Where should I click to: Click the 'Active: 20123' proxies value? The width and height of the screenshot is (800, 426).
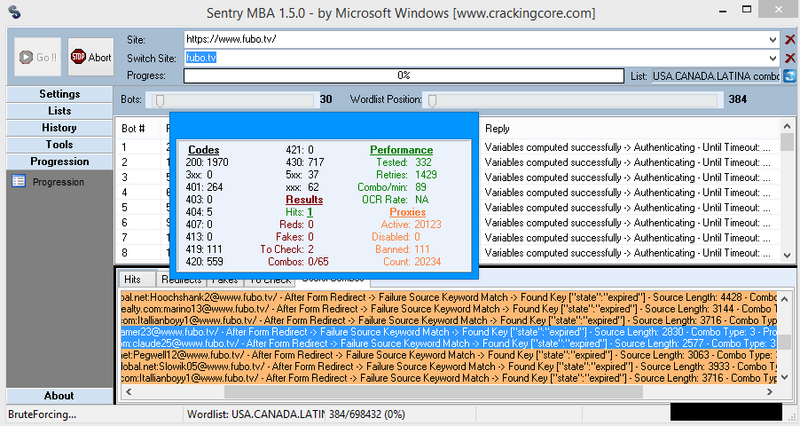[411, 224]
